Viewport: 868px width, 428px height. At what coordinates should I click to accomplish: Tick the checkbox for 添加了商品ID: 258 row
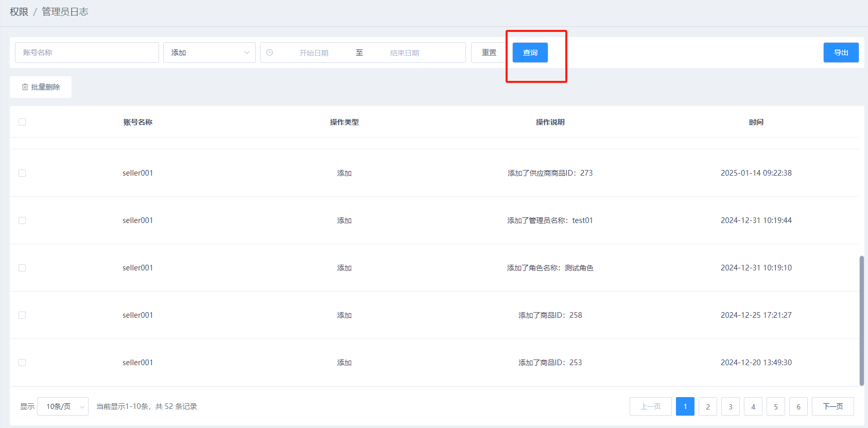pyautogui.click(x=22, y=315)
